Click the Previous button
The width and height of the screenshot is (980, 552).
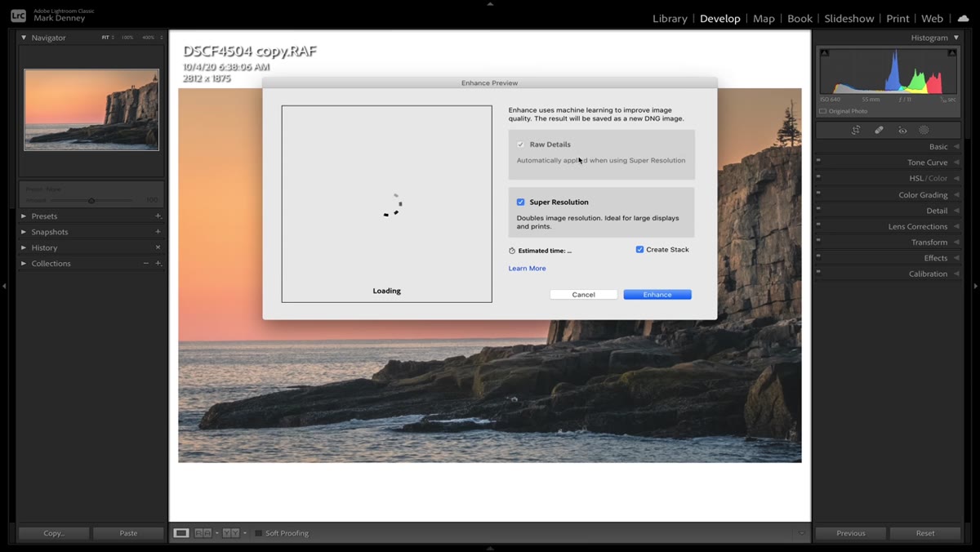[851, 533]
